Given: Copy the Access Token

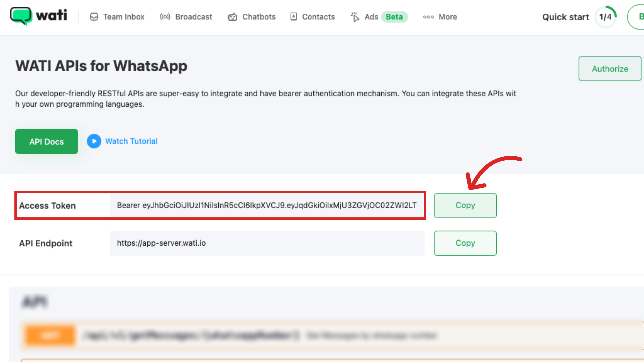Looking at the screenshot, I should [465, 205].
